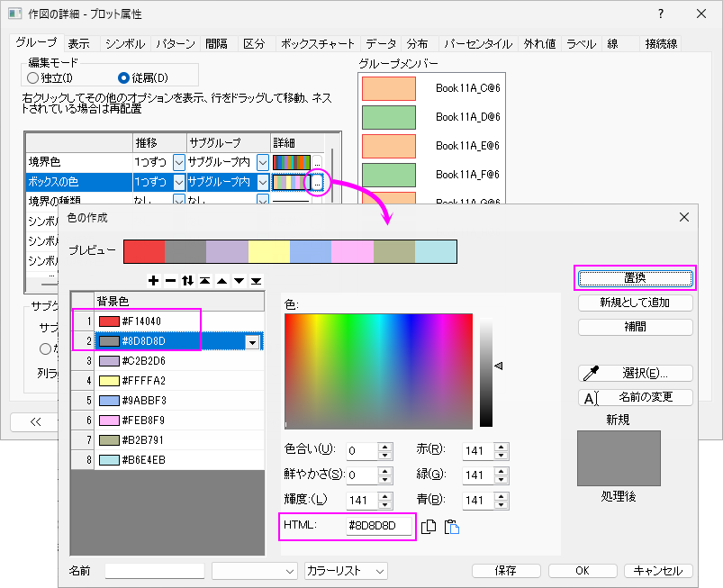Select the 独立 edit mode radio button
This screenshot has width=723, height=588.
click(32, 77)
